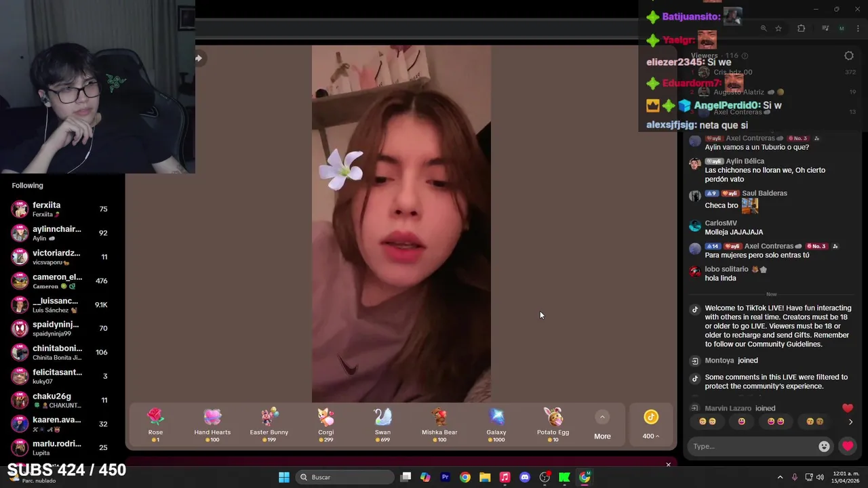Open chat settings gear icon

click(x=849, y=56)
